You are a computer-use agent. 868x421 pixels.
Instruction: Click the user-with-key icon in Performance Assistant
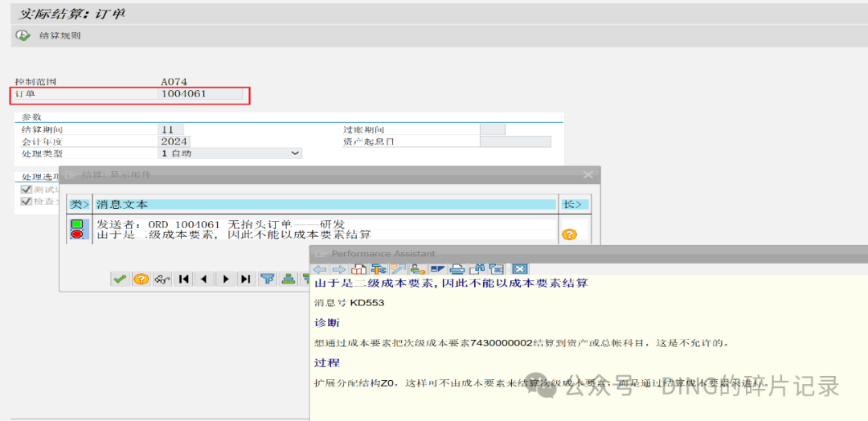[x=418, y=269]
